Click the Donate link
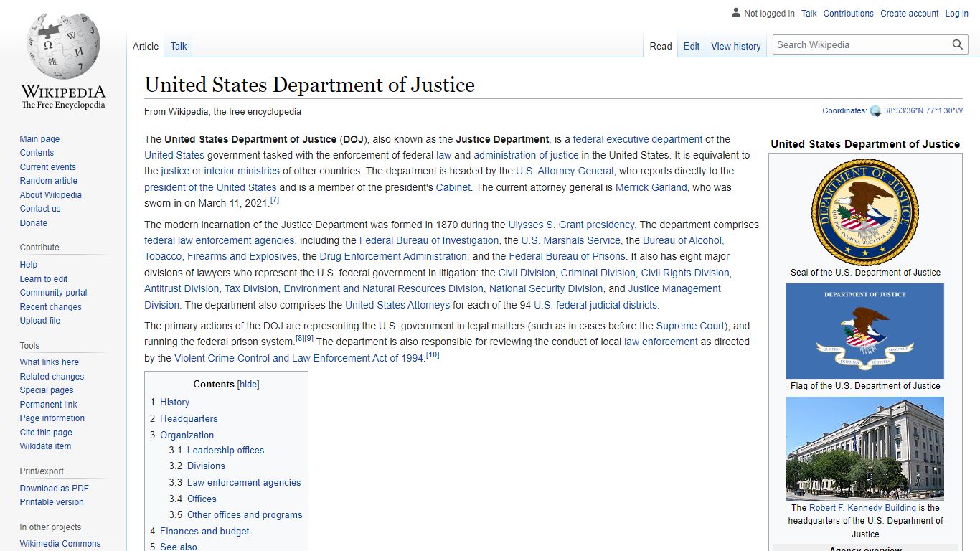 pyautogui.click(x=34, y=223)
